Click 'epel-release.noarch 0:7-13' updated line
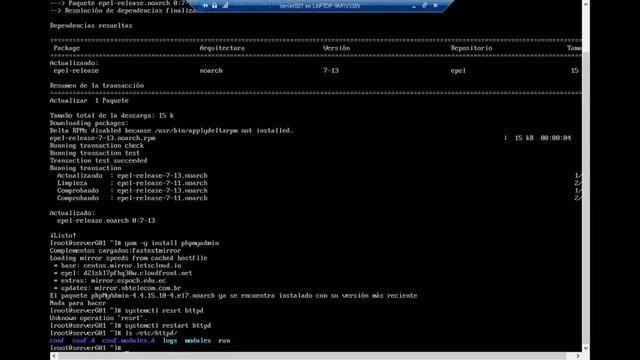 (106, 221)
